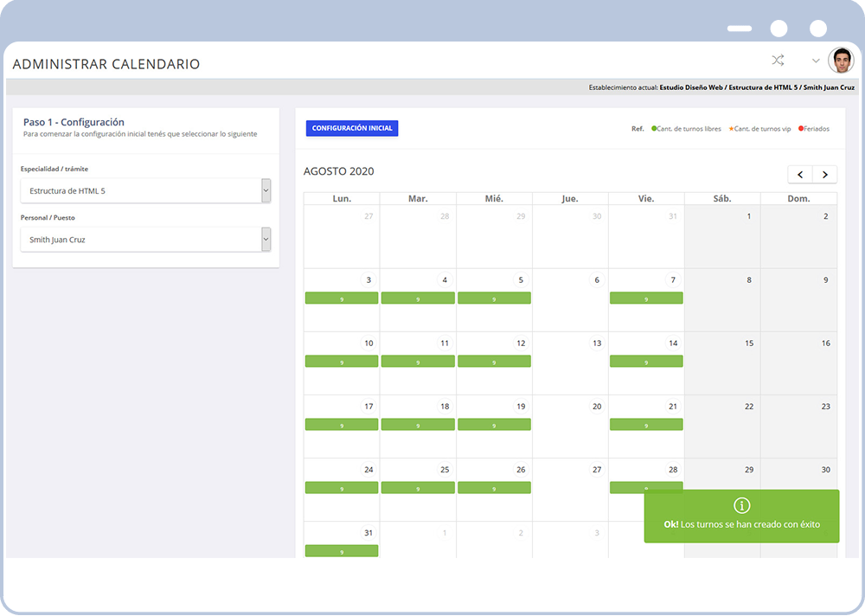Toggle the green availability bar on August 3
Image resolution: width=865 pixels, height=616 pixels.
[x=341, y=298]
